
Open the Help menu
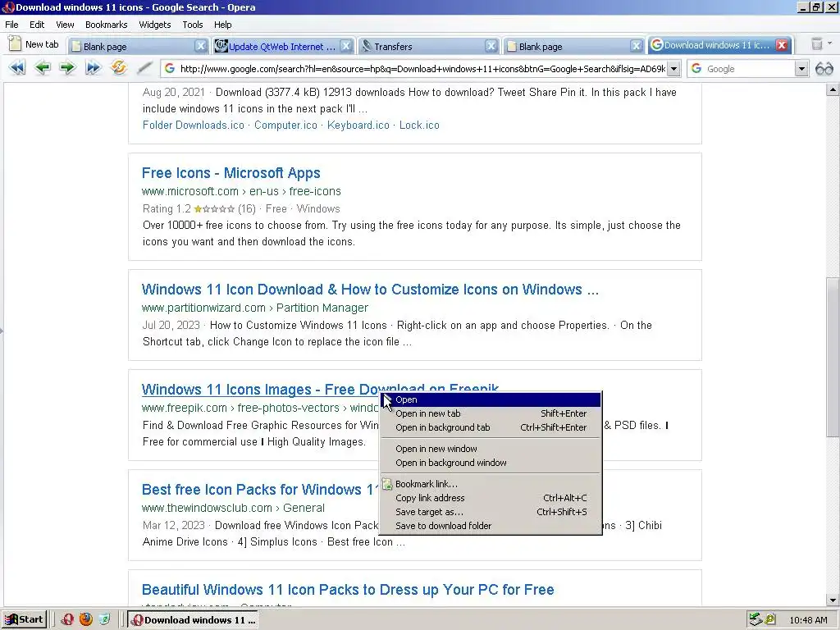(x=223, y=25)
